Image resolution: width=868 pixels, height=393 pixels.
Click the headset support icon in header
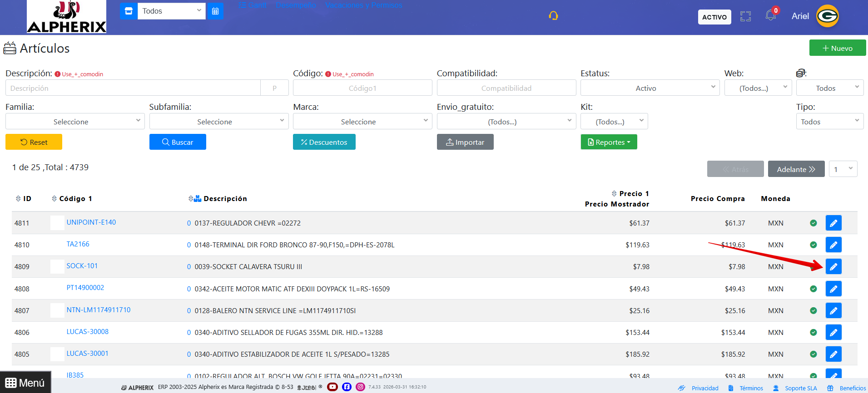coord(553,16)
